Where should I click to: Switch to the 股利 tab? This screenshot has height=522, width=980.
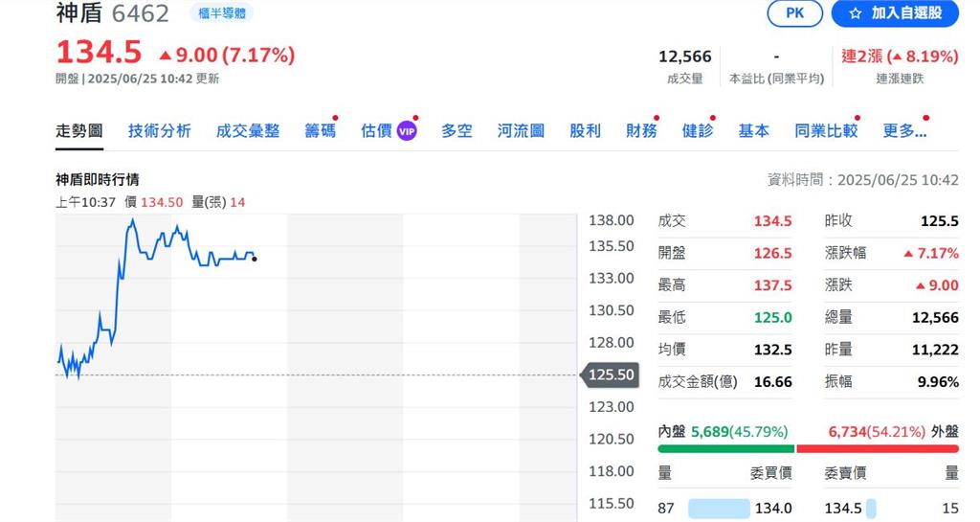[585, 131]
